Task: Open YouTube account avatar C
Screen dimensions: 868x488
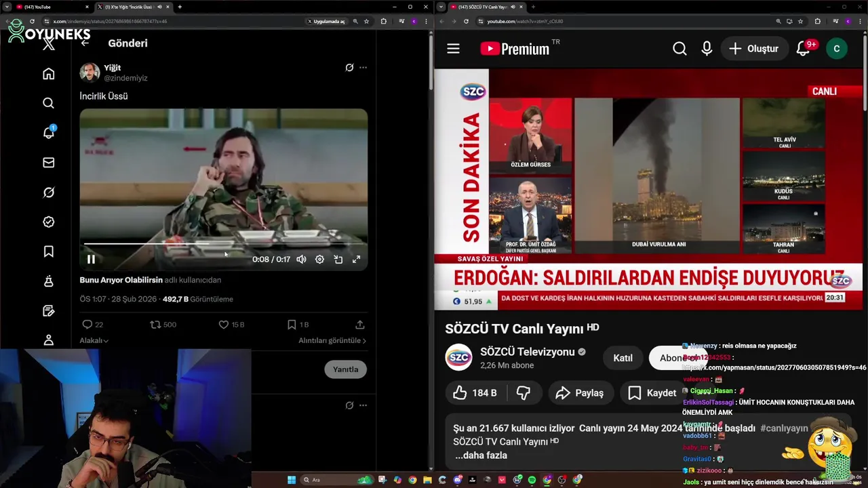Action: pyautogui.click(x=836, y=49)
